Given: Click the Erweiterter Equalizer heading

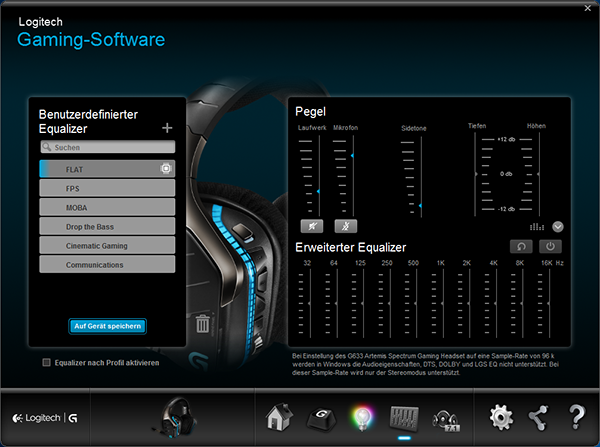Looking at the screenshot, I should 351,248.
